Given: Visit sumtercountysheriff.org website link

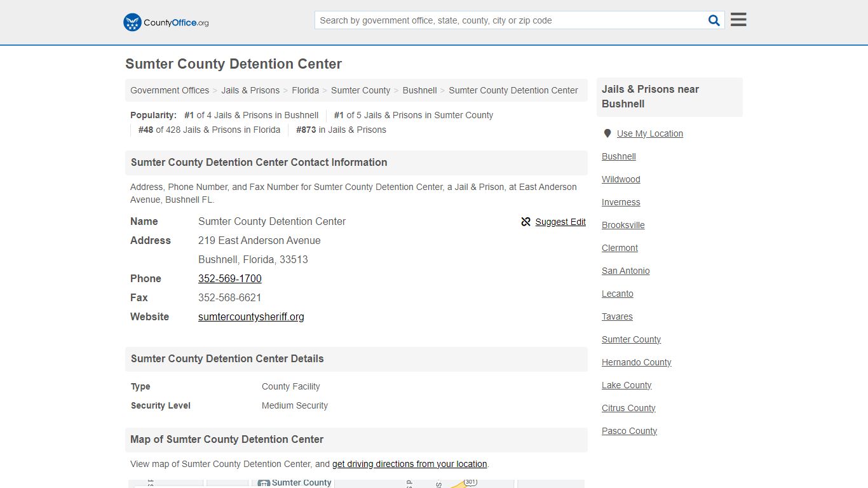Looking at the screenshot, I should [x=251, y=316].
